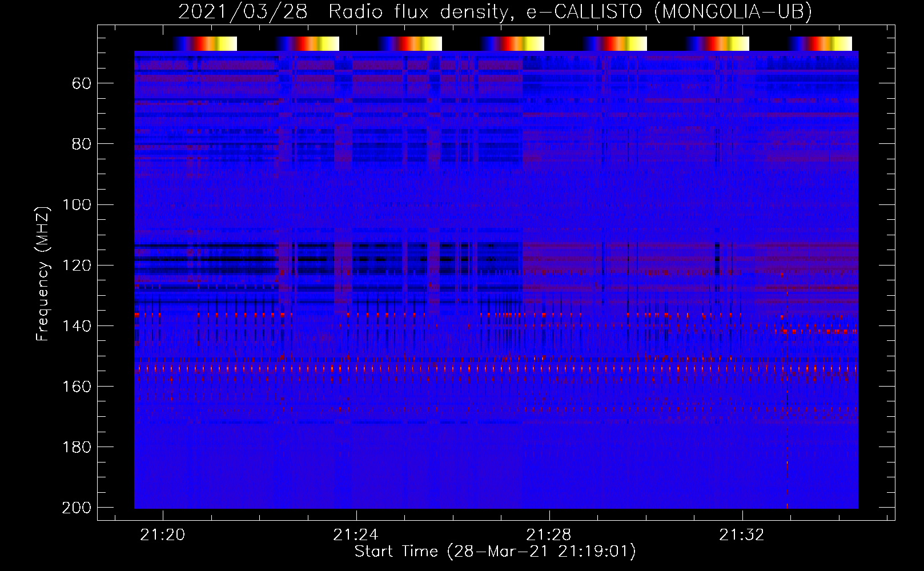Click the 160 MHz tick label
The height and width of the screenshot is (571, 924).
(x=77, y=387)
